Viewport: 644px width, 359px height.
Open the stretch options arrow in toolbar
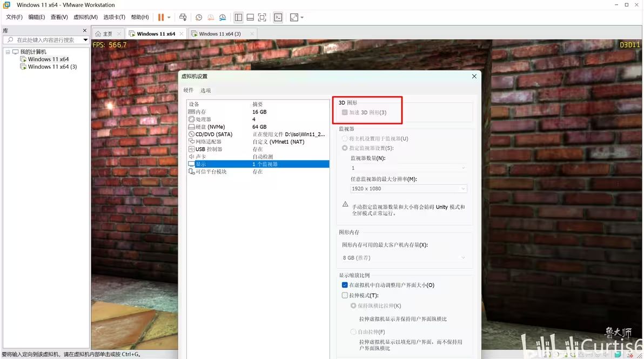(302, 17)
